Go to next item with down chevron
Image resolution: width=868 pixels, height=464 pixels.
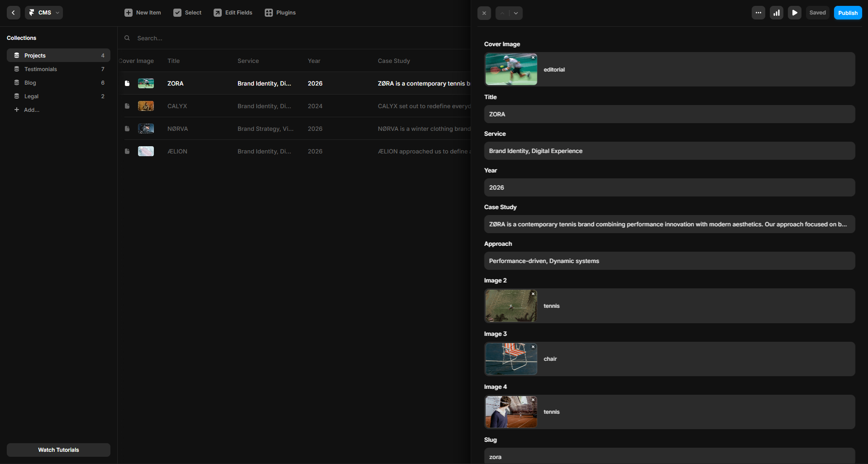516,13
